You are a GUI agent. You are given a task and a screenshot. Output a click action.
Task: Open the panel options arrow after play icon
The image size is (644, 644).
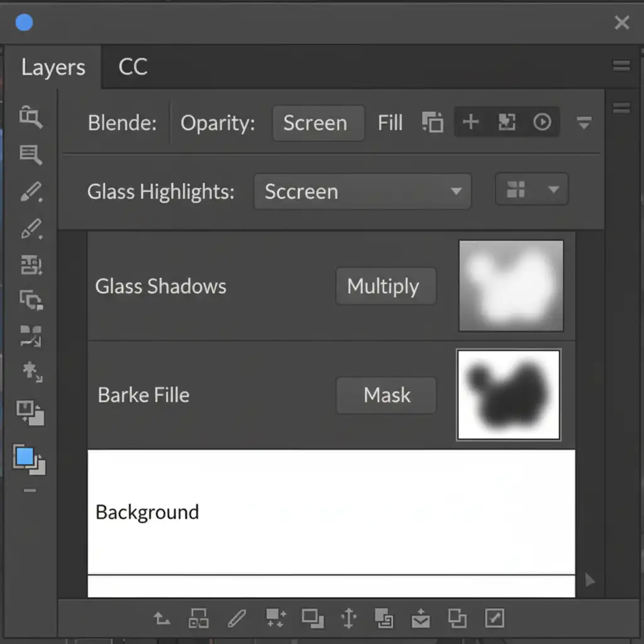click(x=584, y=123)
